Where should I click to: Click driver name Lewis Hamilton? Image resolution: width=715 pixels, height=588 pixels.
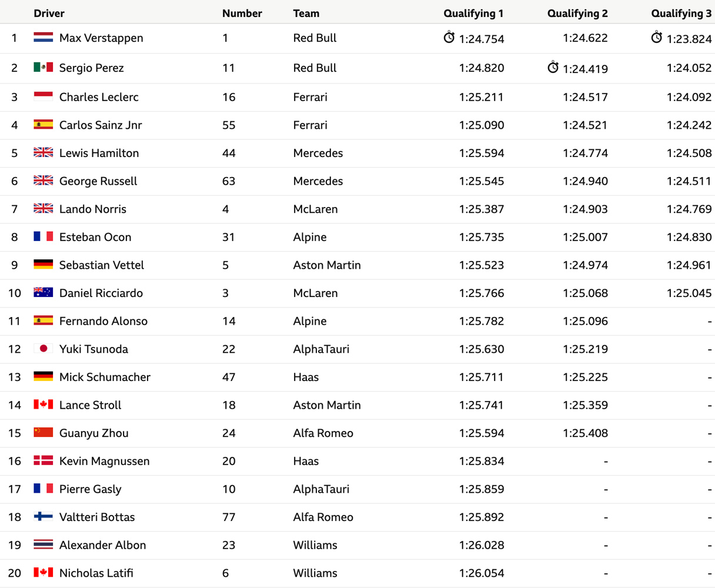pyautogui.click(x=99, y=153)
